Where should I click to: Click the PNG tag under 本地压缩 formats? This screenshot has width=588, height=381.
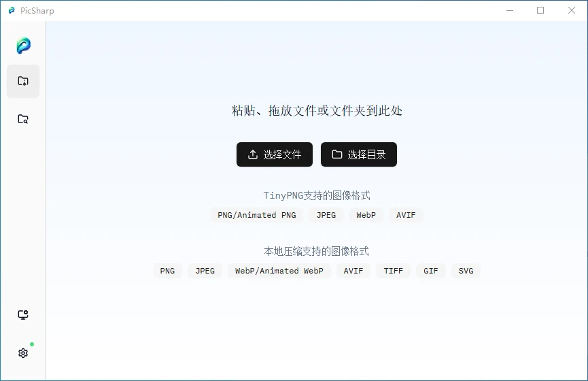pos(167,271)
